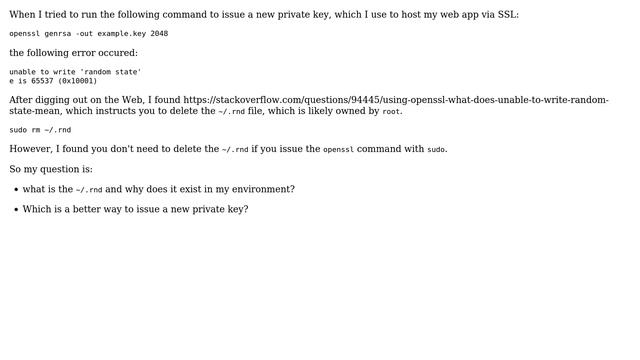Click bullet 'Which is a better way to issue'
Viewport: 640px width, 360px height.
tap(136, 209)
